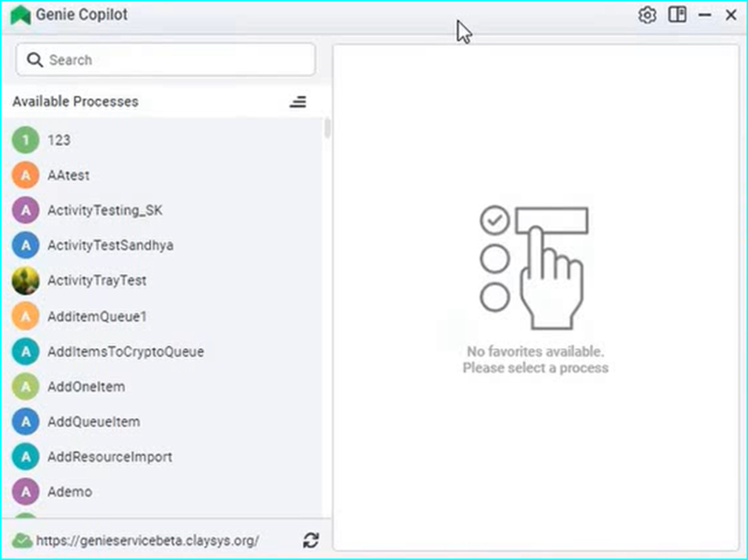
Task: Click the orange avatar for AAtest
Action: [x=25, y=175]
